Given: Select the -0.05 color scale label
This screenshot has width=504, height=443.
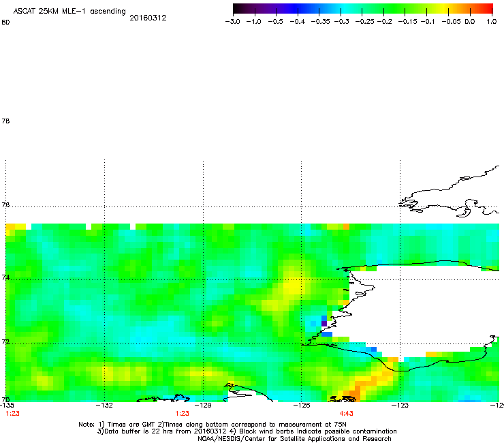Looking at the screenshot, I should click(451, 22).
